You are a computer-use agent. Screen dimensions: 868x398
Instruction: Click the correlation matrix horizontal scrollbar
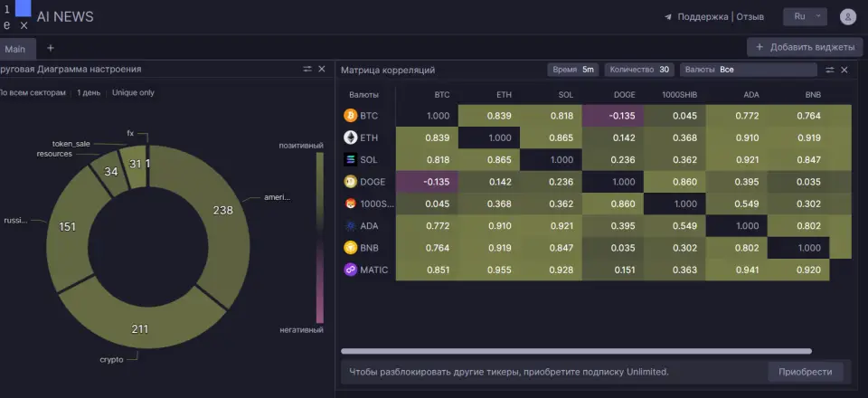click(576, 351)
